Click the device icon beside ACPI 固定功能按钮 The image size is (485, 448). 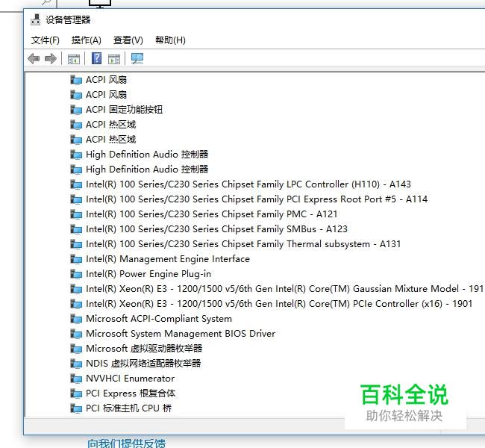click(76, 110)
